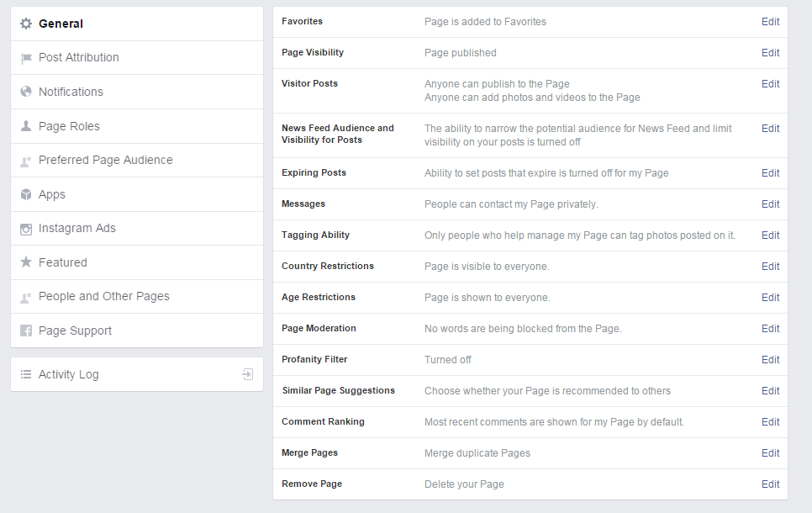Click 'Anyone can publish to the Page' text

[x=497, y=84]
